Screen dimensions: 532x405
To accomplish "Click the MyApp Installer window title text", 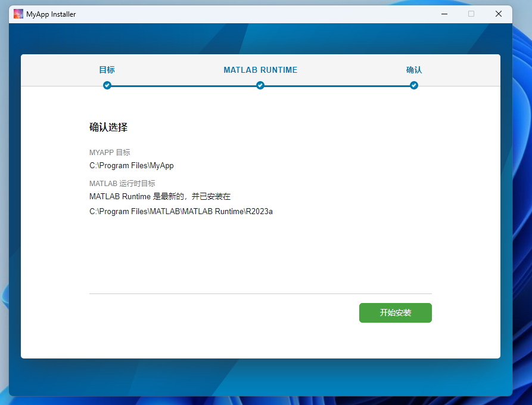I will (51, 14).
